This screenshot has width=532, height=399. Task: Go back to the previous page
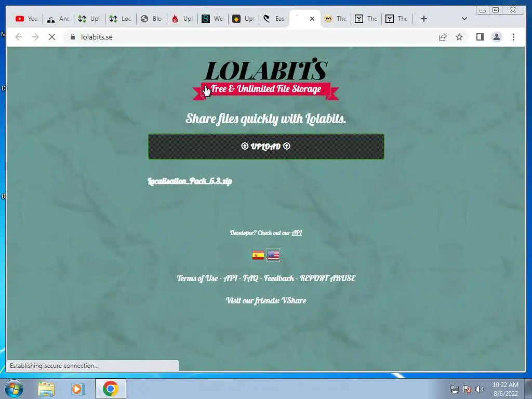coord(19,37)
